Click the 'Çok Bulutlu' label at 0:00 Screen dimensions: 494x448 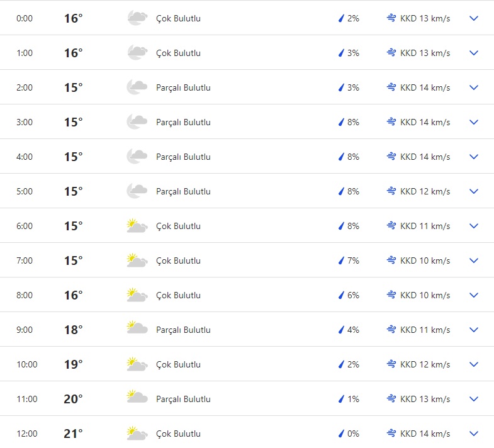178,18
